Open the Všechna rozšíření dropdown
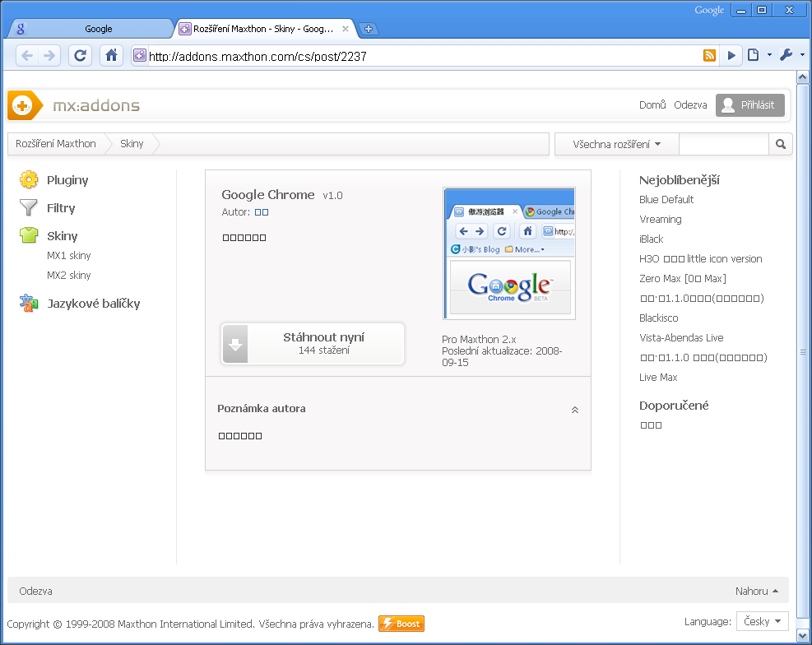Image resolution: width=812 pixels, height=645 pixels. [x=616, y=143]
